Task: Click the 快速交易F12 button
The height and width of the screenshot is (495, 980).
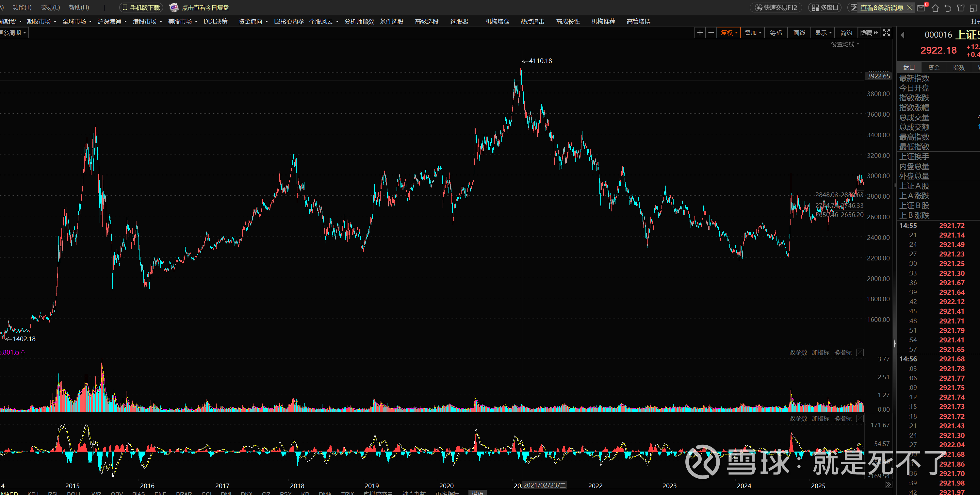Action: 776,8
